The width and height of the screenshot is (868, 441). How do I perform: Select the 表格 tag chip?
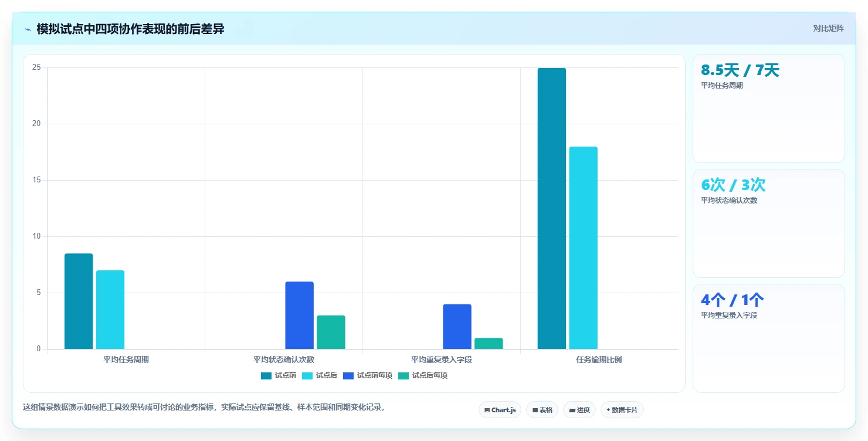pyautogui.click(x=542, y=410)
